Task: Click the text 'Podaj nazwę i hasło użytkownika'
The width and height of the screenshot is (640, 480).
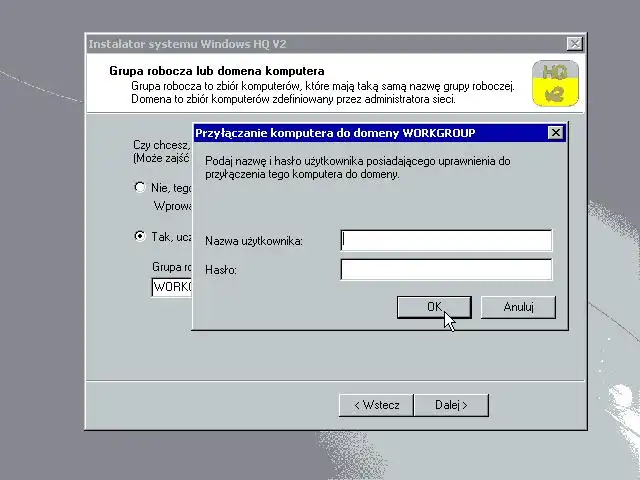Action: click(x=284, y=161)
